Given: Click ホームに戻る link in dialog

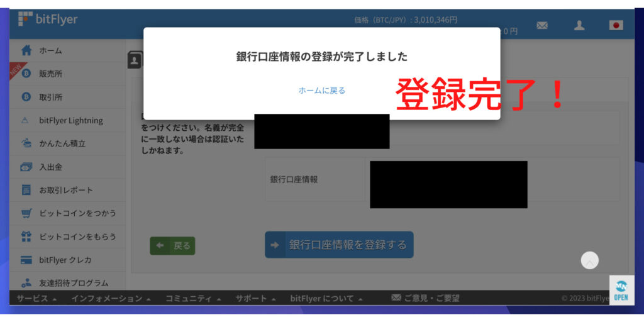Looking at the screenshot, I should coord(321,91).
